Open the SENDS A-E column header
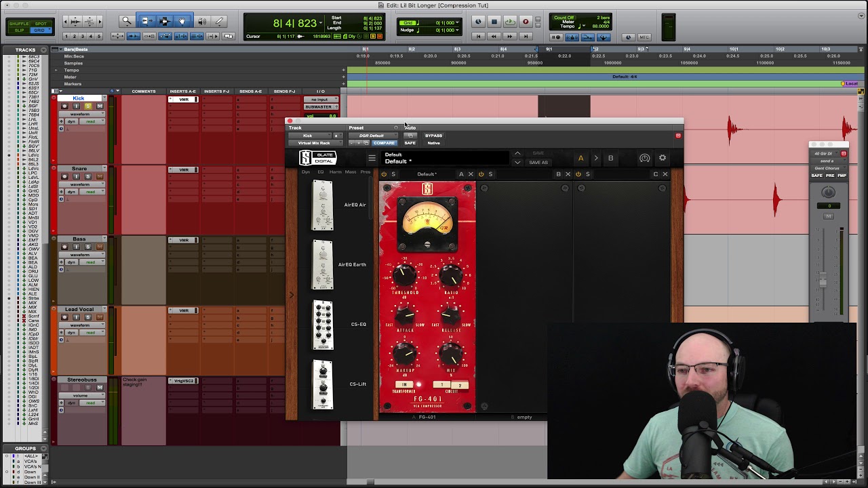 tap(251, 91)
